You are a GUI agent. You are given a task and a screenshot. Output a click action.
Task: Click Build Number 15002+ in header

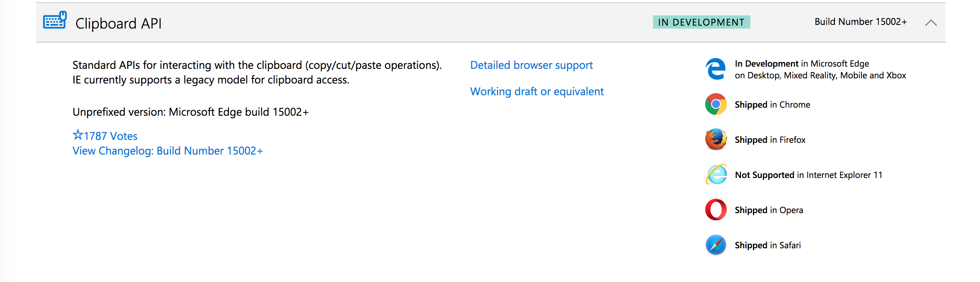pos(860,22)
